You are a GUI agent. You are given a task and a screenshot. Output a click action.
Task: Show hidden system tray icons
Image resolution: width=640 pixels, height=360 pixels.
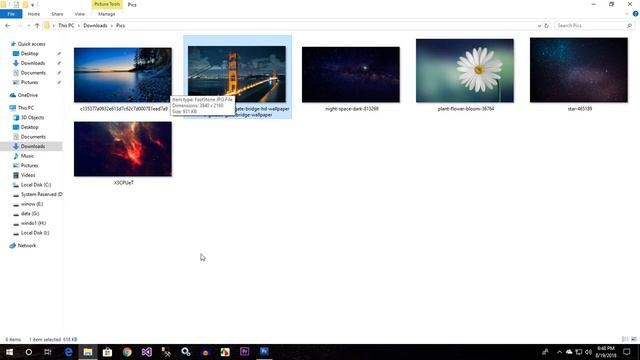click(x=559, y=352)
